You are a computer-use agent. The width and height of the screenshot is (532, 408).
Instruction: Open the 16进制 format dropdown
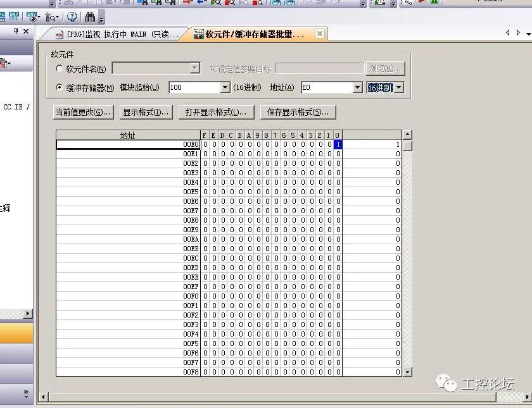398,87
